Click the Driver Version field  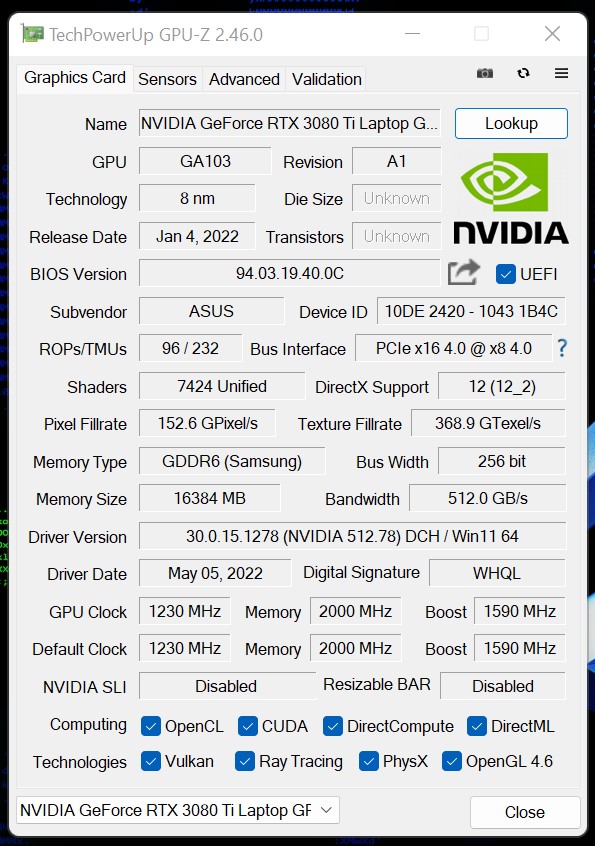[352, 536]
